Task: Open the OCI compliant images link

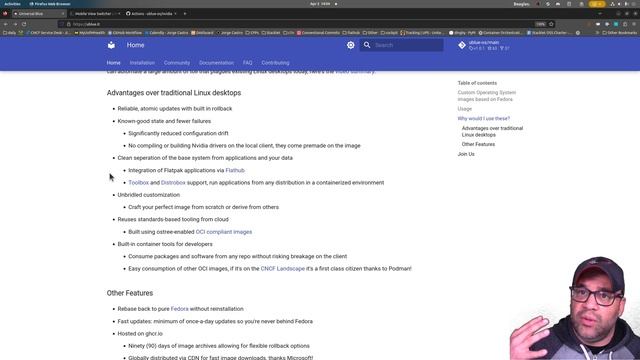Action: click(224, 232)
